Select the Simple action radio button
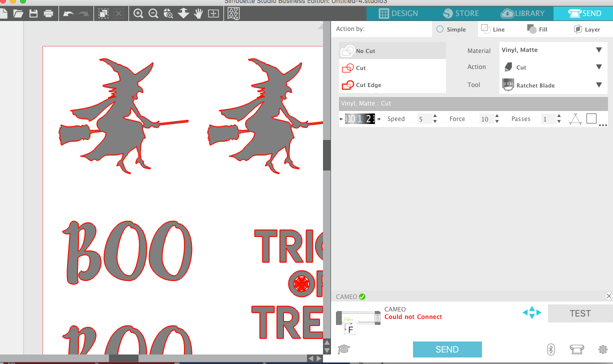Viewport: 613px width, 364px height. tap(440, 29)
